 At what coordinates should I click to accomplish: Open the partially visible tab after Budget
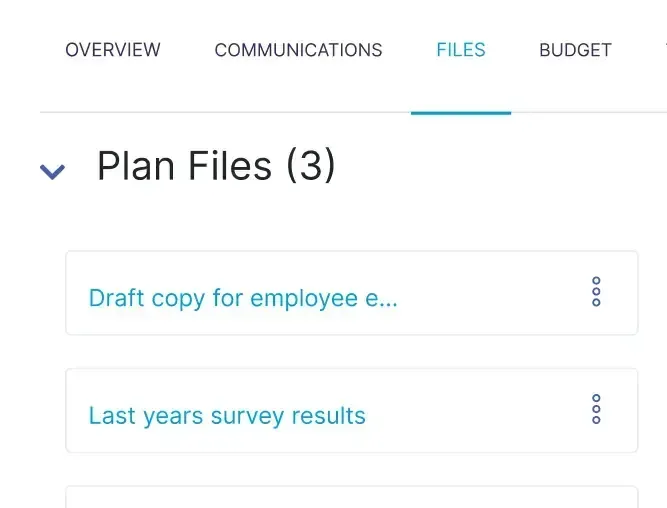(x=663, y=50)
